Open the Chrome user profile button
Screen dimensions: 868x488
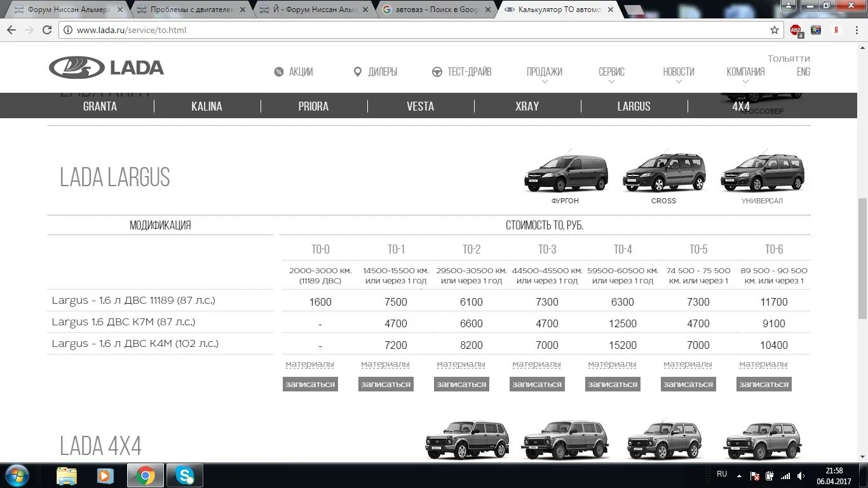click(789, 5)
